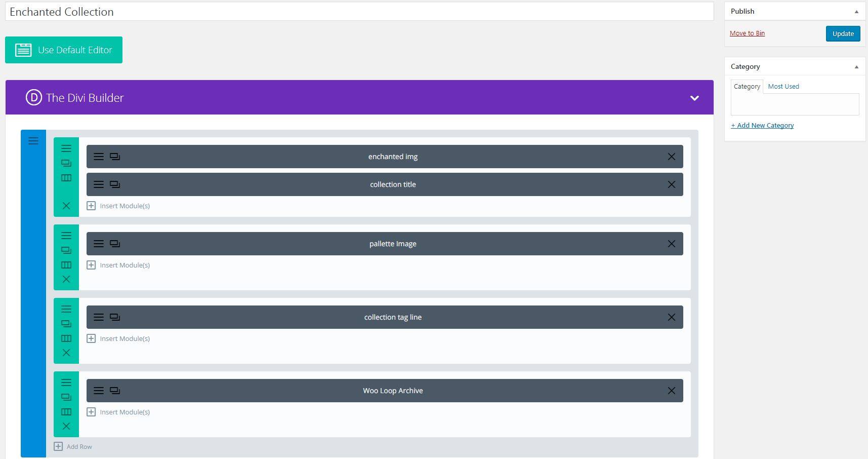Remove the collection tag line module

(671, 317)
